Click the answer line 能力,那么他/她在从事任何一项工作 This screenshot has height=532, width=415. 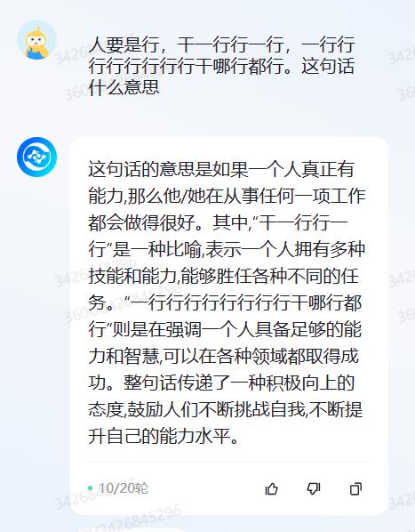click(227, 196)
